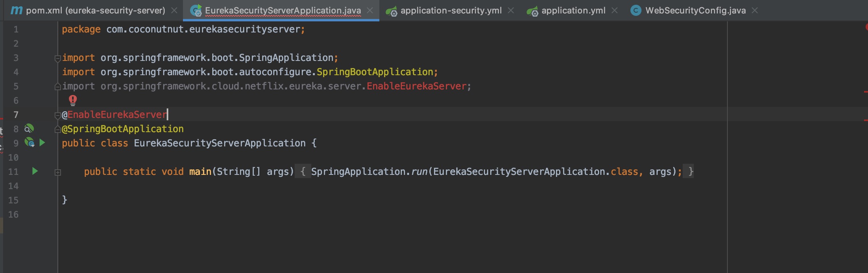The height and width of the screenshot is (273, 868).
Task: Click the red error bulb quick-fix icon
Action: (x=73, y=100)
